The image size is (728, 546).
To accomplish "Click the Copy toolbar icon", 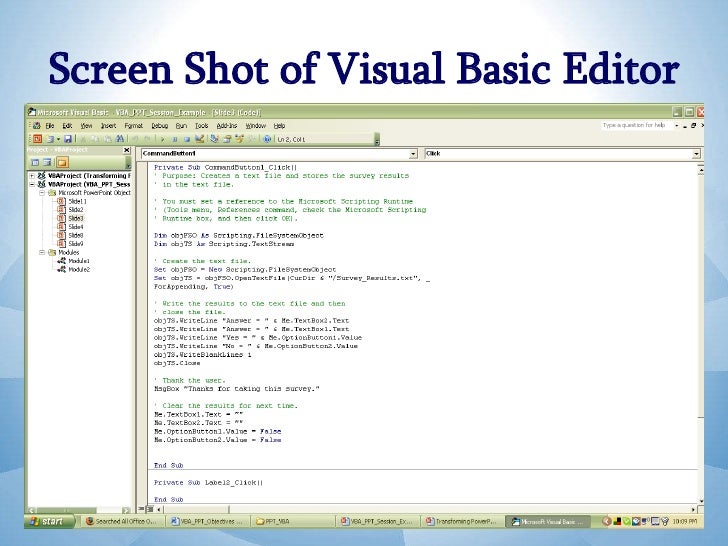I will pyautogui.click(x=95, y=139).
